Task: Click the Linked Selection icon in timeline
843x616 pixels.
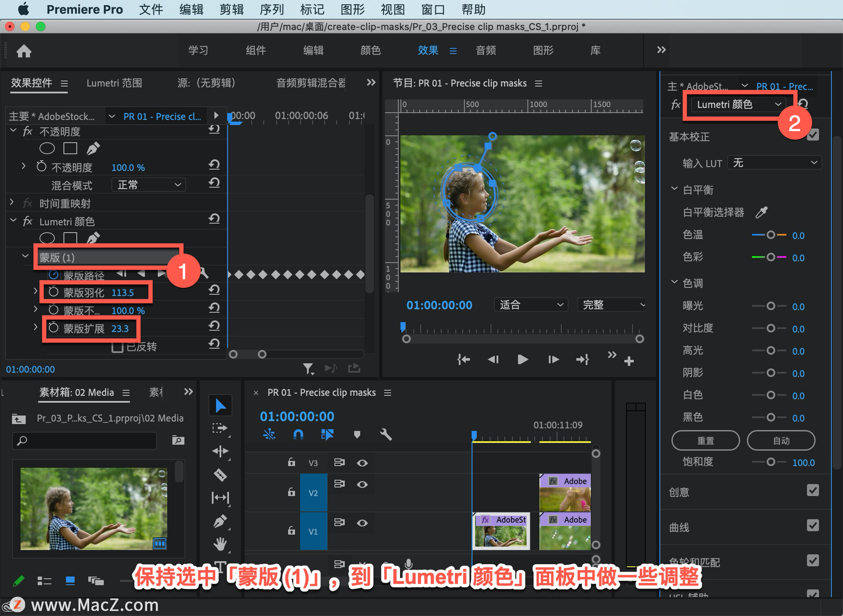Action: coord(328,434)
